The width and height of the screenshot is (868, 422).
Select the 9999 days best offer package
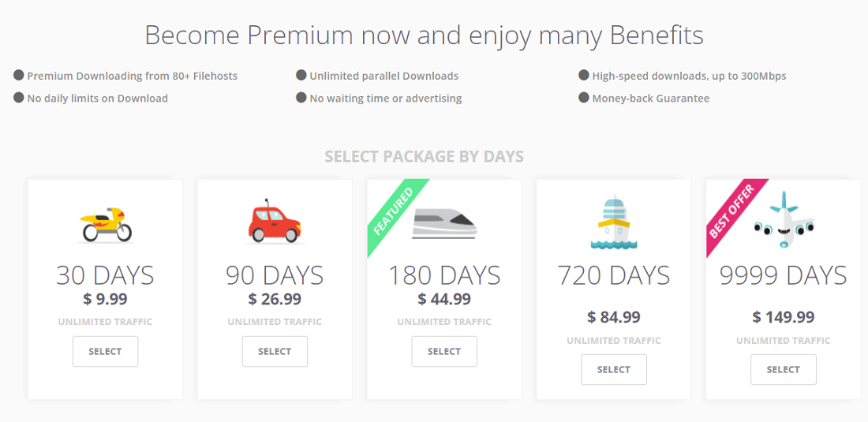pyautogui.click(x=783, y=369)
